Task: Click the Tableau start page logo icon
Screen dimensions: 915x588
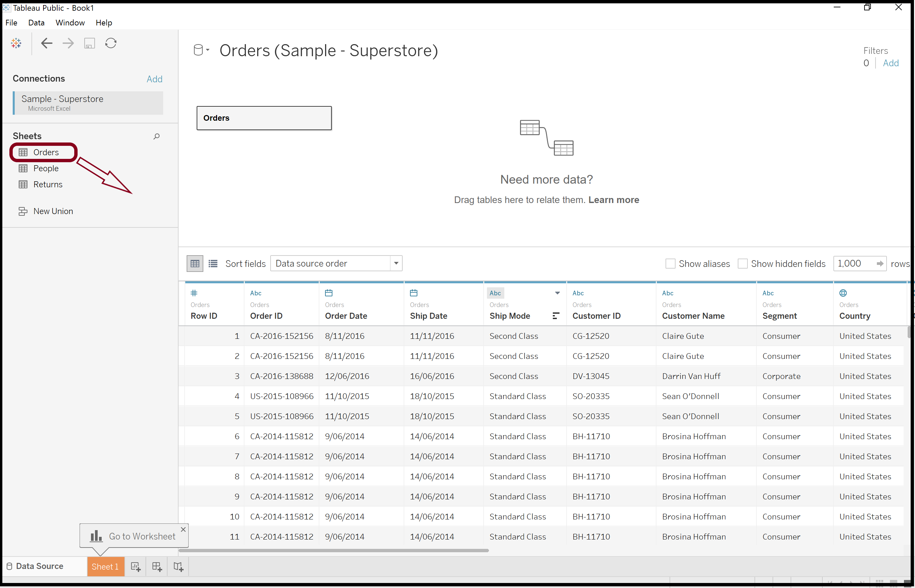Action: [x=16, y=43]
